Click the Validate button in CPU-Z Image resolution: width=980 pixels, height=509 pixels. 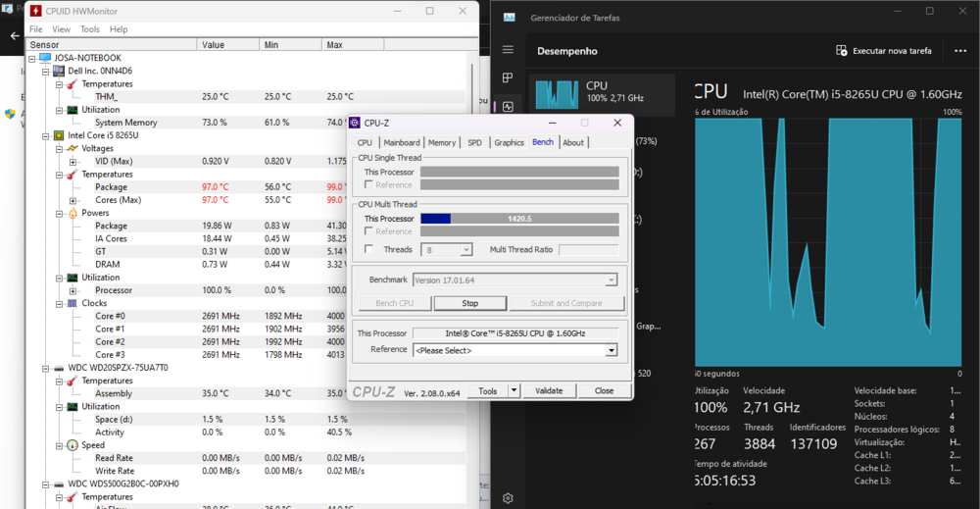549,390
